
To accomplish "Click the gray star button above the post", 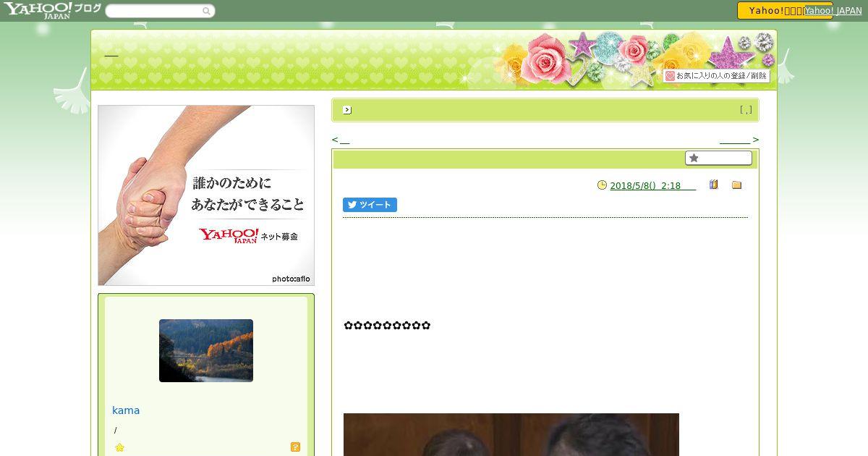I will [x=718, y=158].
